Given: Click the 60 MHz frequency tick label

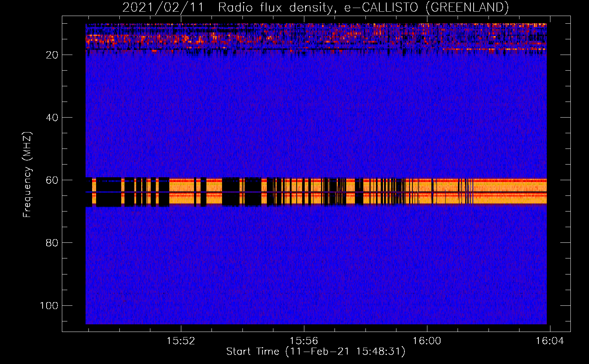Looking at the screenshot, I should click(52, 180).
